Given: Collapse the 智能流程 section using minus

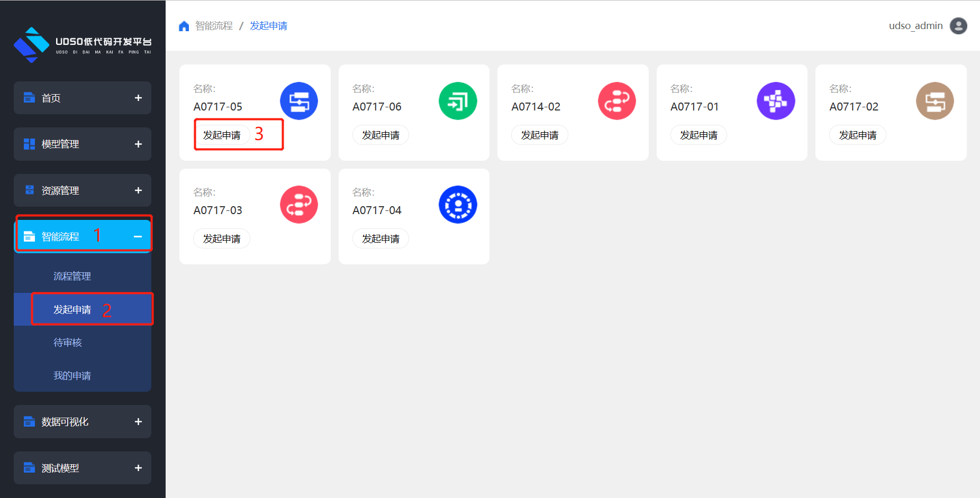Looking at the screenshot, I should 138,237.
